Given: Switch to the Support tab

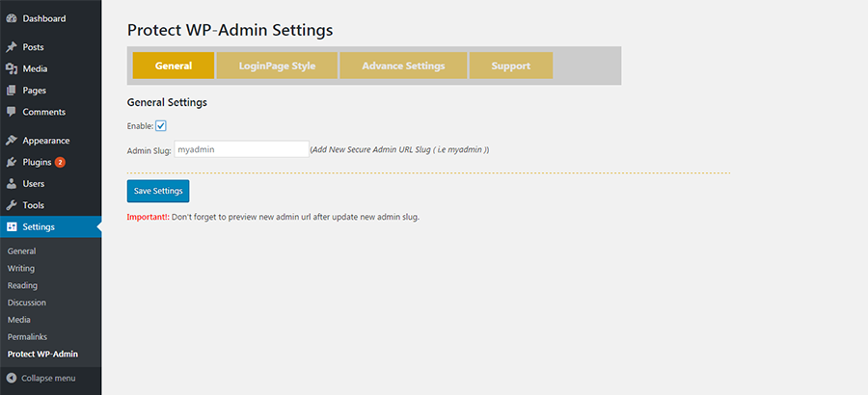Looking at the screenshot, I should [x=511, y=66].
